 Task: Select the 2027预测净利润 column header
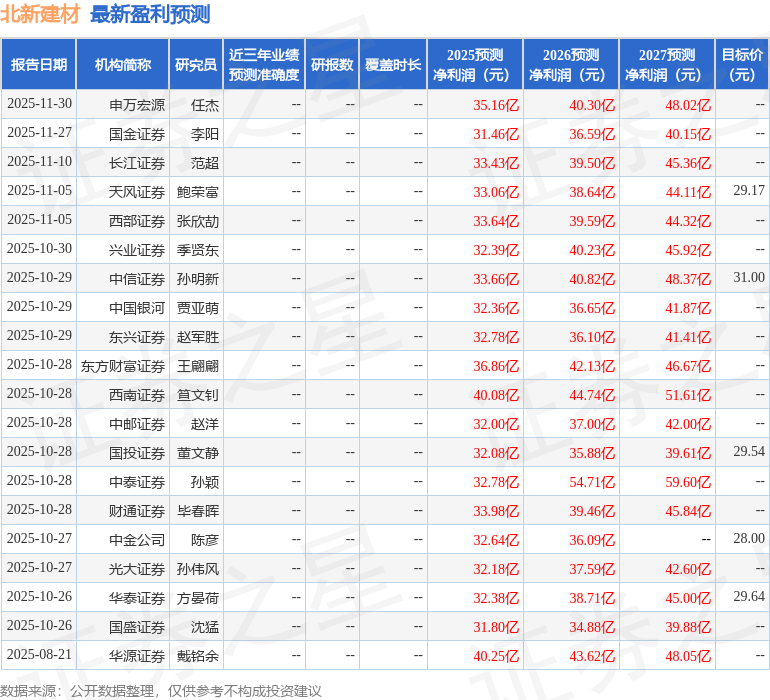click(x=666, y=65)
